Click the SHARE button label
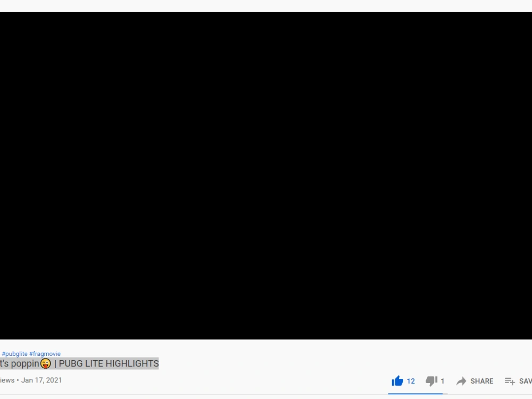Screen dimensions: 532x399 [x=482, y=381]
